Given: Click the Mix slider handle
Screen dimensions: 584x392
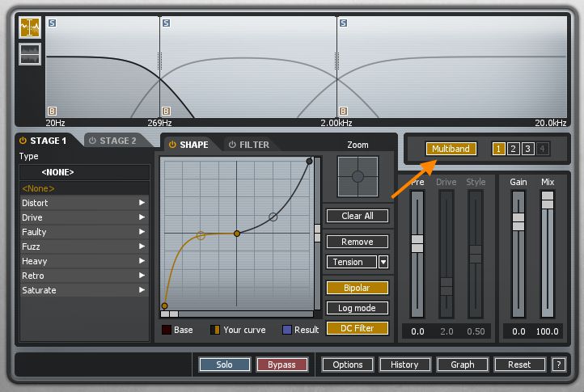Looking at the screenshot, I should 547,200.
